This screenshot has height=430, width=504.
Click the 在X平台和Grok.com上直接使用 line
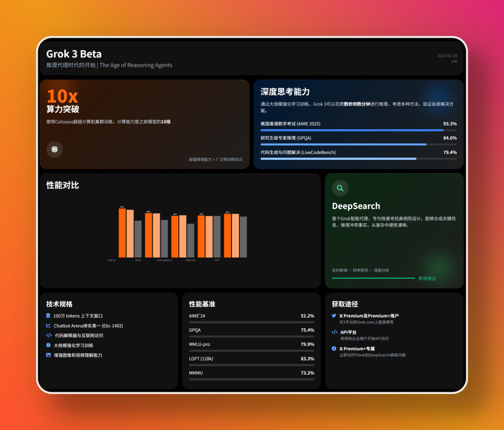click(366, 322)
